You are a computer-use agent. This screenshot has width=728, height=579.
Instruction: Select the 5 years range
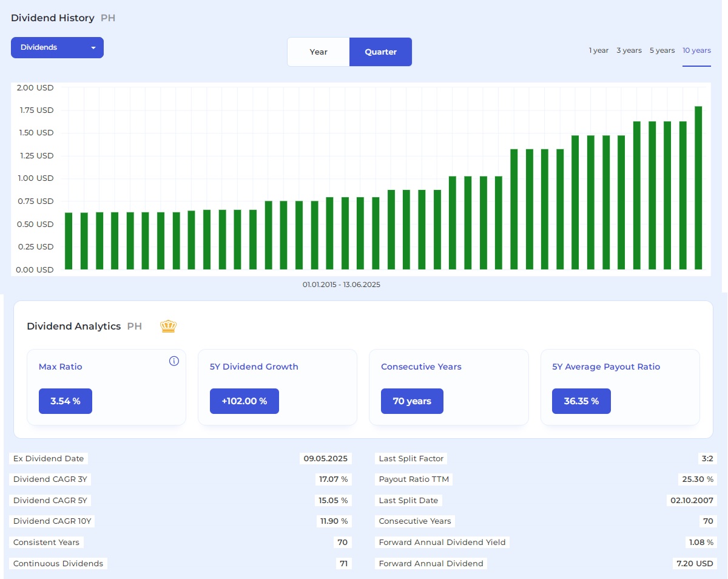coord(662,50)
